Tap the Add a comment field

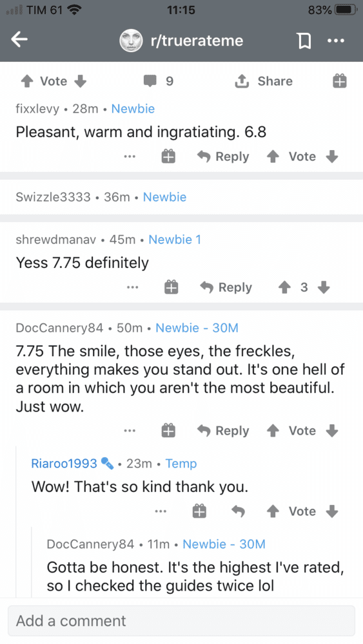coord(181,621)
